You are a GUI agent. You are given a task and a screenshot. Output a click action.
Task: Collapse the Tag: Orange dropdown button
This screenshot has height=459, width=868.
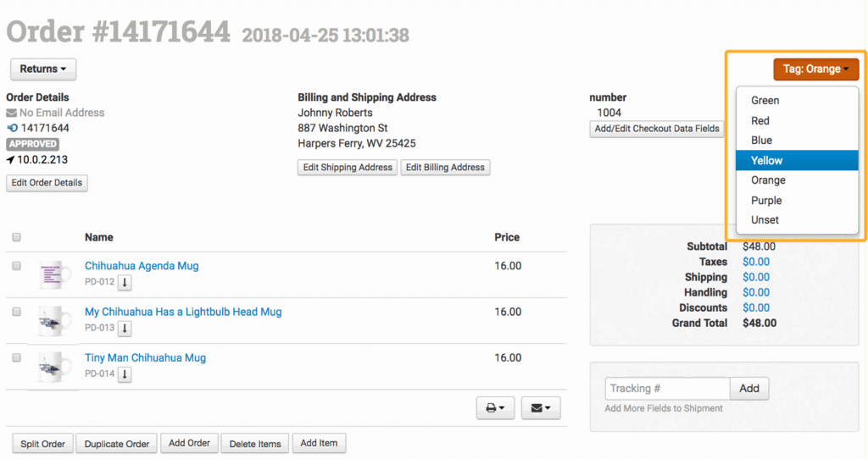[815, 69]
